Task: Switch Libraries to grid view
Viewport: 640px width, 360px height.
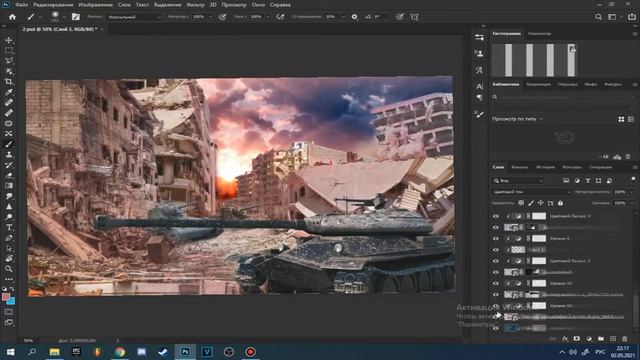Action: tap(621, 119)
